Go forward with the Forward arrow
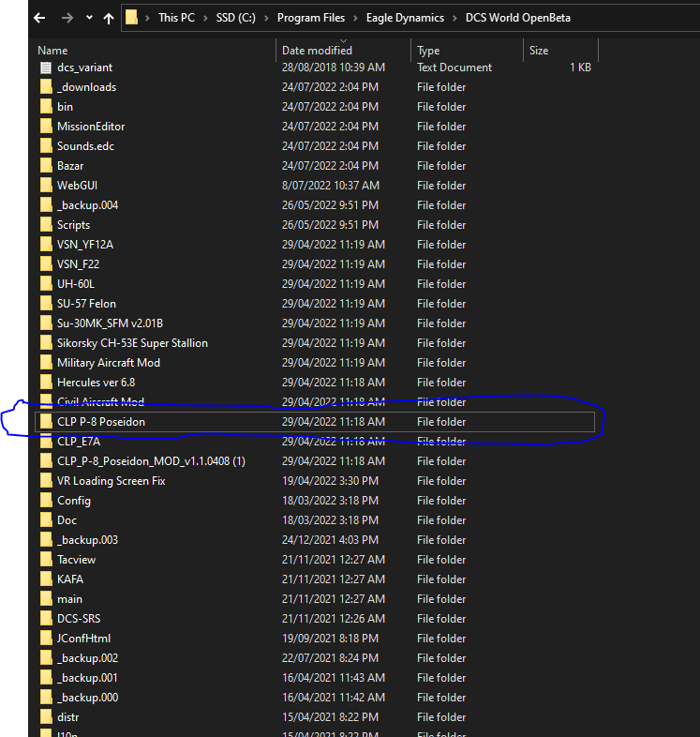The width and height of the screenshot is (700, 737). (x=67, y=18)
